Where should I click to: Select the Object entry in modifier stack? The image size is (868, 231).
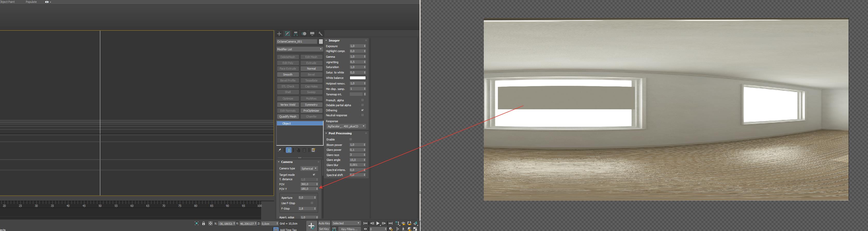click(x=300, y=123)
